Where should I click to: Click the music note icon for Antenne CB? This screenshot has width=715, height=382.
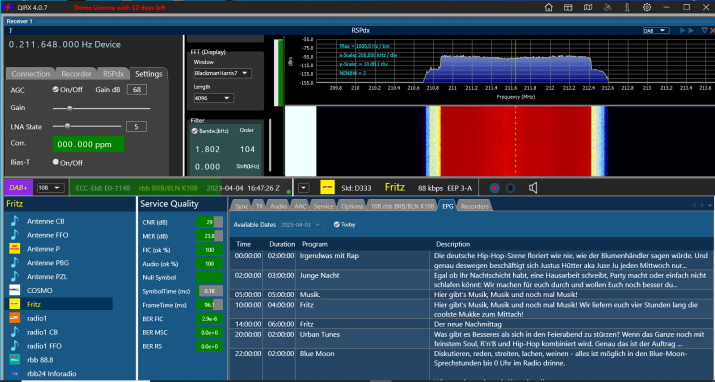(x=15, y=221)
